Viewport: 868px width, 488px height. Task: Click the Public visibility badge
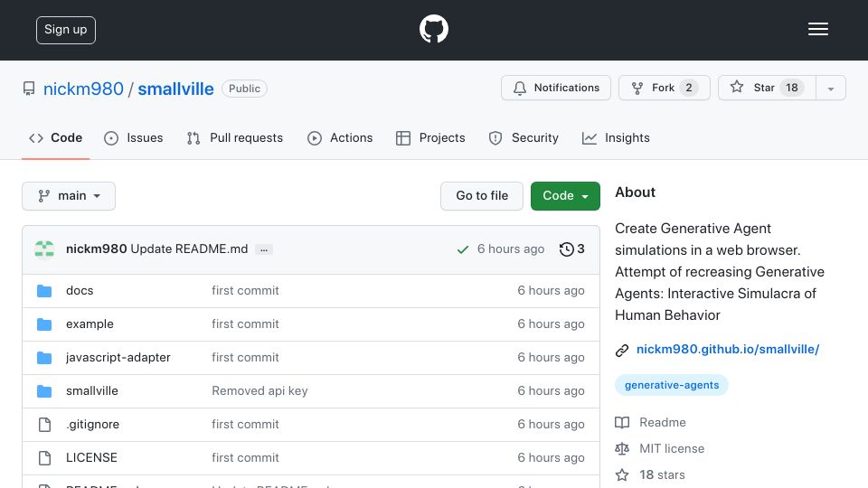(x=244, y=89)
